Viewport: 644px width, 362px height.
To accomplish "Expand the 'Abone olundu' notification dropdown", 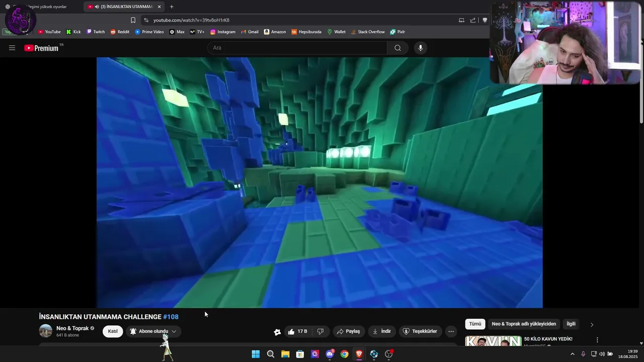I will tap(153, 331).
